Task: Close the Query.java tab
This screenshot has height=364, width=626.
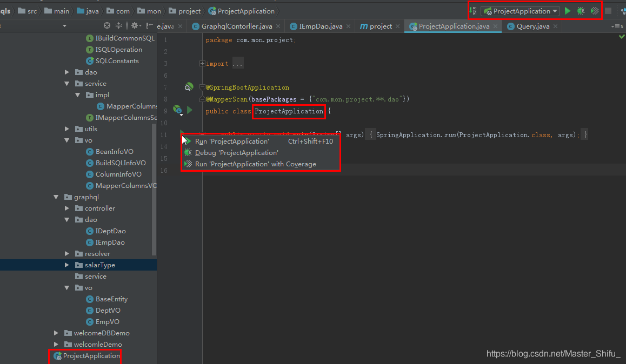Action: point(555,26)
